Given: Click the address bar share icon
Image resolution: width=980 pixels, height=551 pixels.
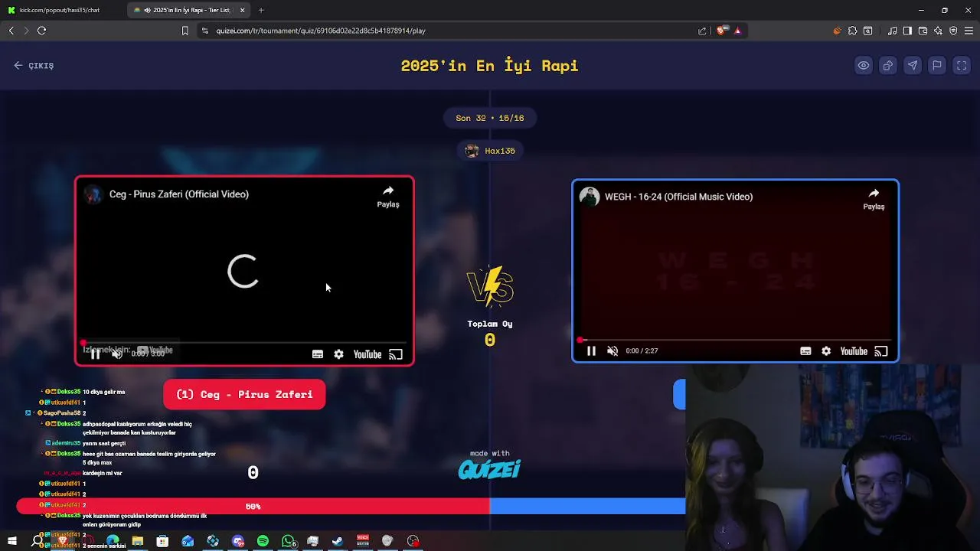Looking at the screenshot, I should point(702,31).
